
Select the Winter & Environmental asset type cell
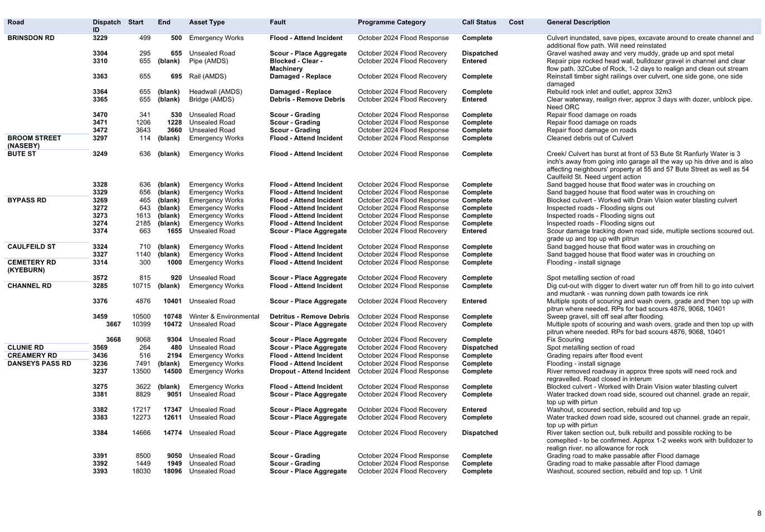click(x=224, y=316)
